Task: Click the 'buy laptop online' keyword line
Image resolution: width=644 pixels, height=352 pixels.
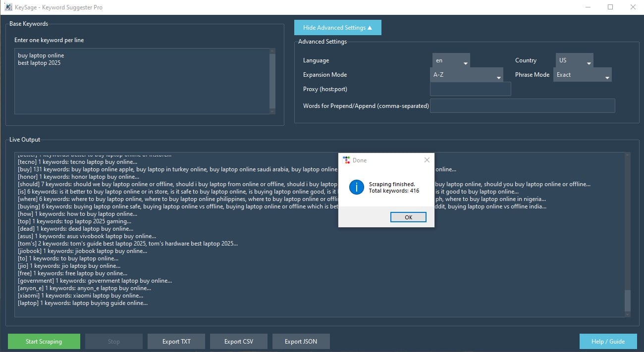Action: 41,55
